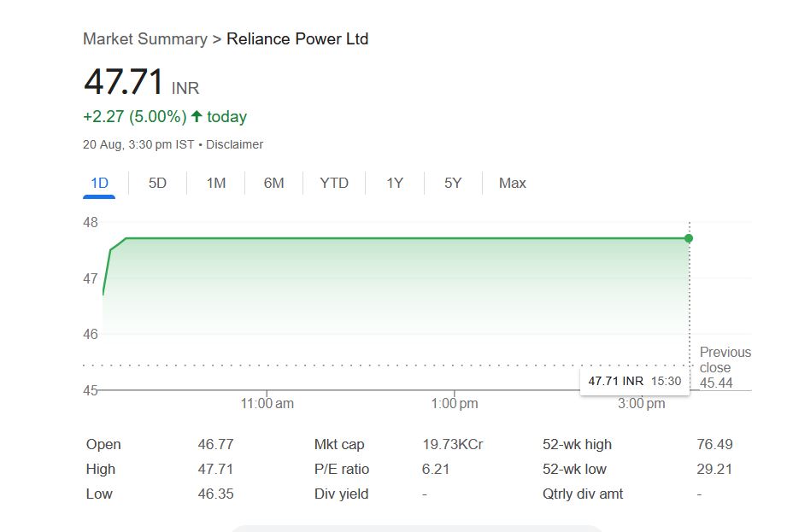
Task: Click the green chart endpoint dot
Action: [689, 238]
